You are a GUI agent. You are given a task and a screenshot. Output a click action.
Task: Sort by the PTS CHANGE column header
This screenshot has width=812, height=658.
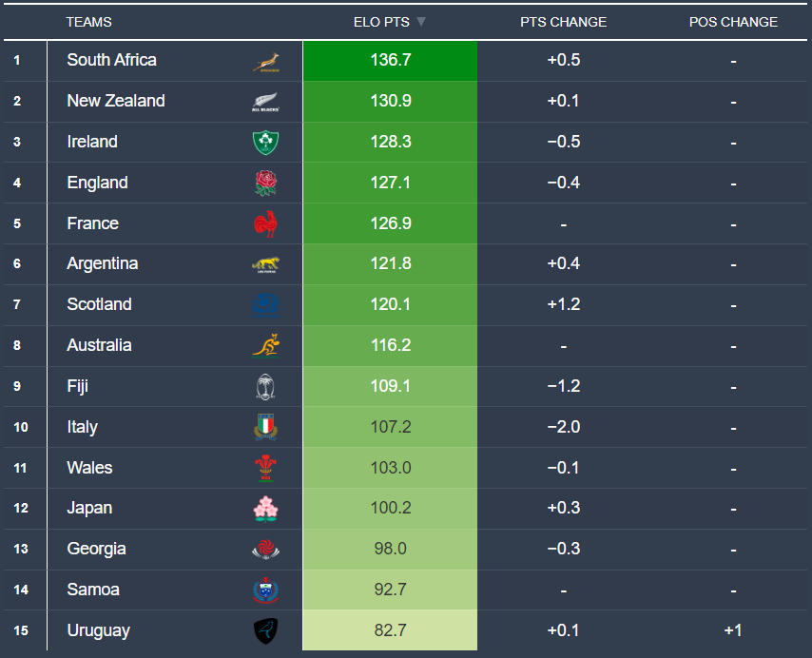563,22
